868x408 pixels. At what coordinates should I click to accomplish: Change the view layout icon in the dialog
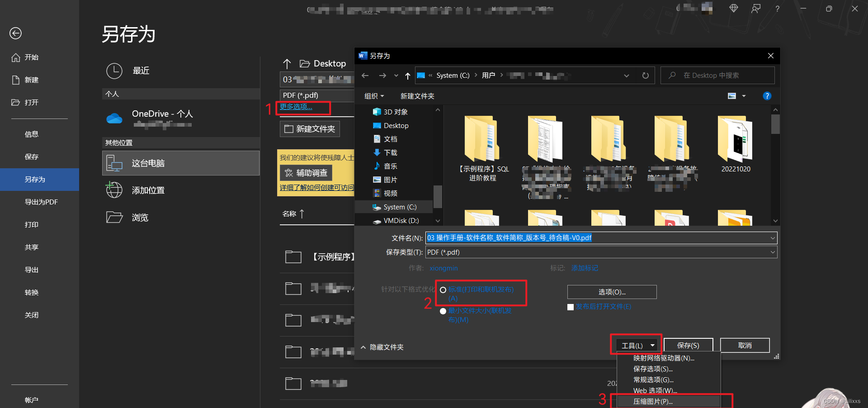click(x=732, y=96)
